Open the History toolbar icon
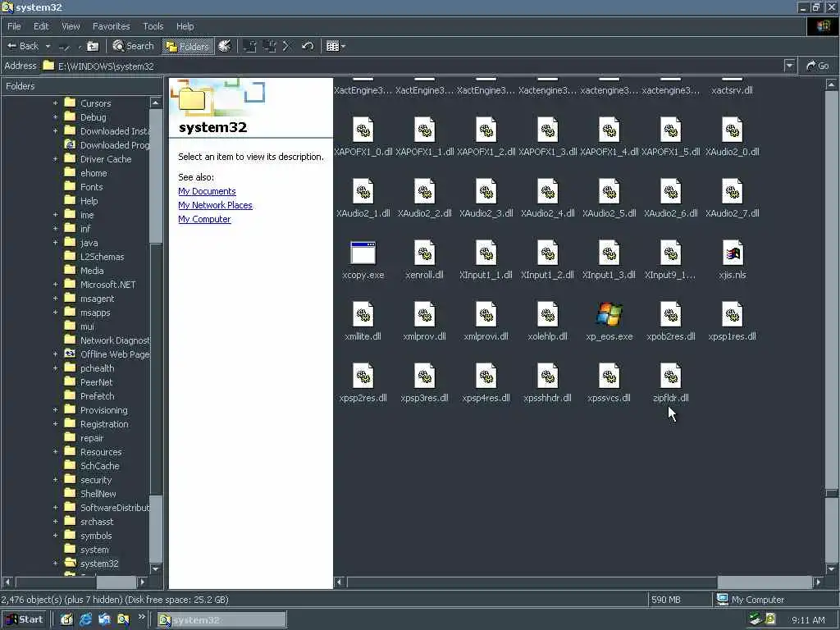 [225, 46]
